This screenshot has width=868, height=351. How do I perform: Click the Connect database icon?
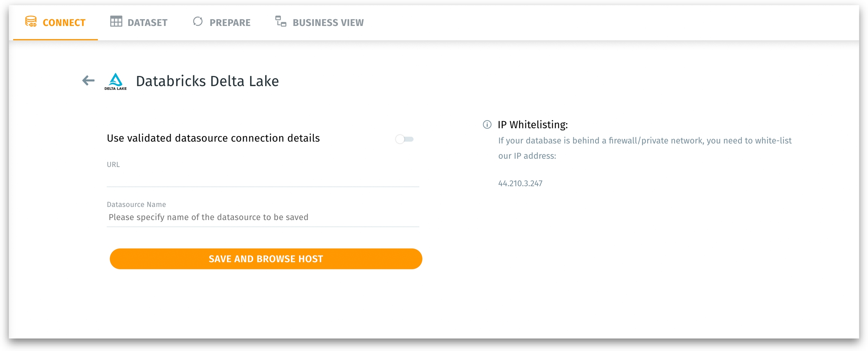(31, 21)
